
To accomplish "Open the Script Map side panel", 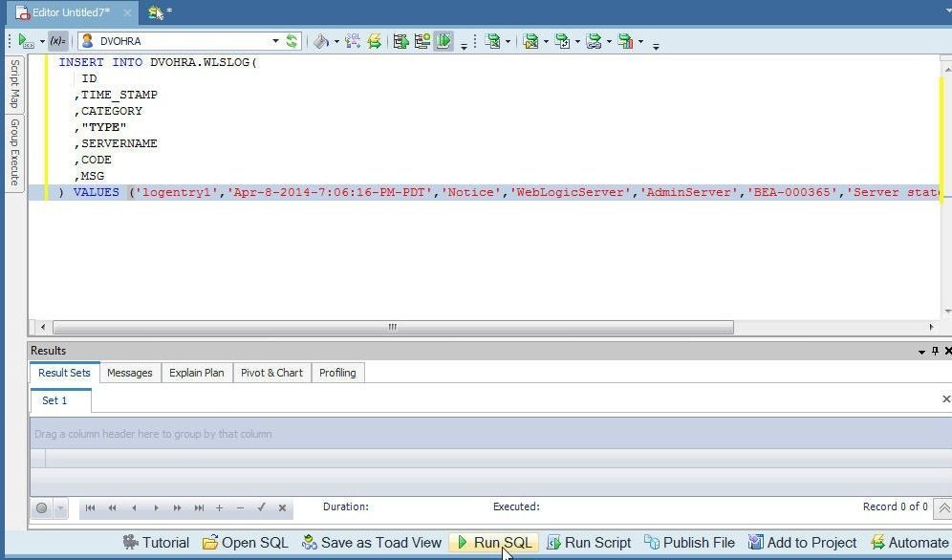I will point(14,83).
